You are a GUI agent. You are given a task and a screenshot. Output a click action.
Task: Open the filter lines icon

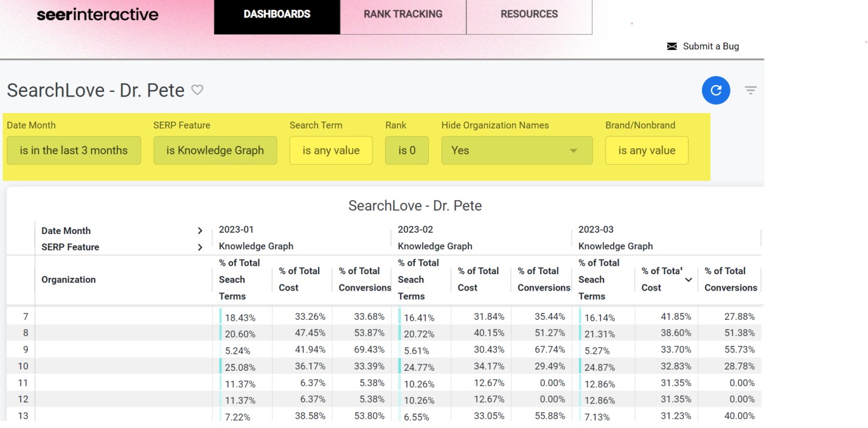pos(751,91)
